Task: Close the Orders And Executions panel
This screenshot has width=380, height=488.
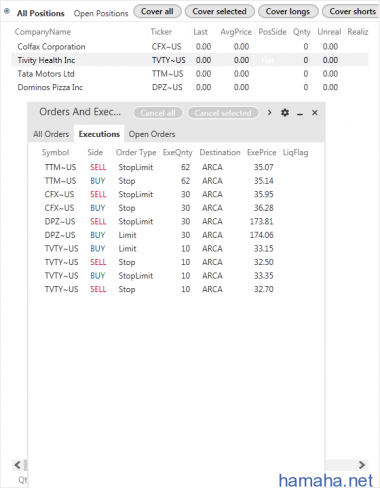Action: [315, 113]
